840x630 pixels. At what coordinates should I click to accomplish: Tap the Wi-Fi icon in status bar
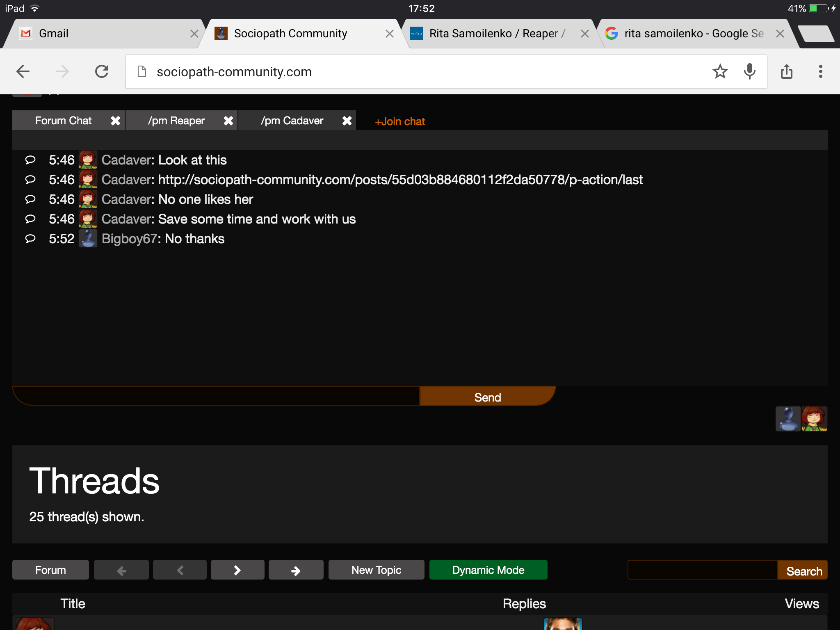35,8
